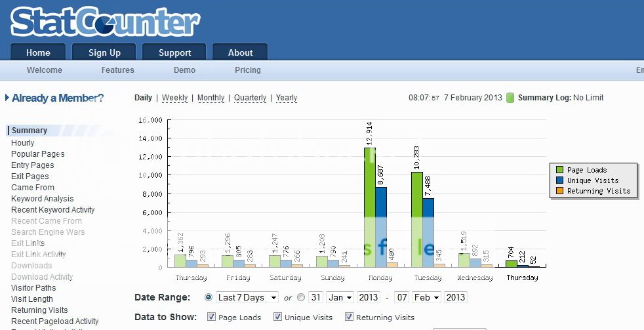Click the green Summary Log icon

[x=510, y=98]
